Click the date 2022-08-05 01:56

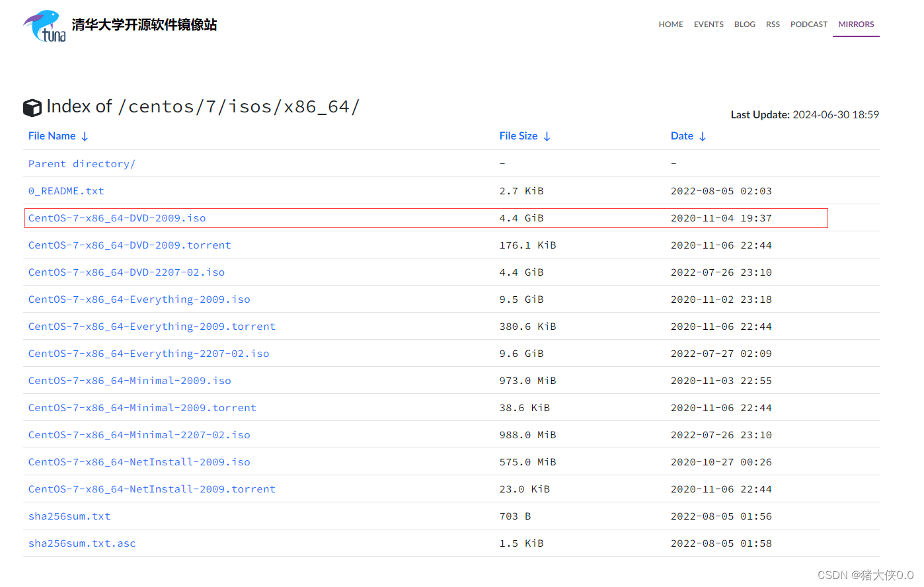721,516
